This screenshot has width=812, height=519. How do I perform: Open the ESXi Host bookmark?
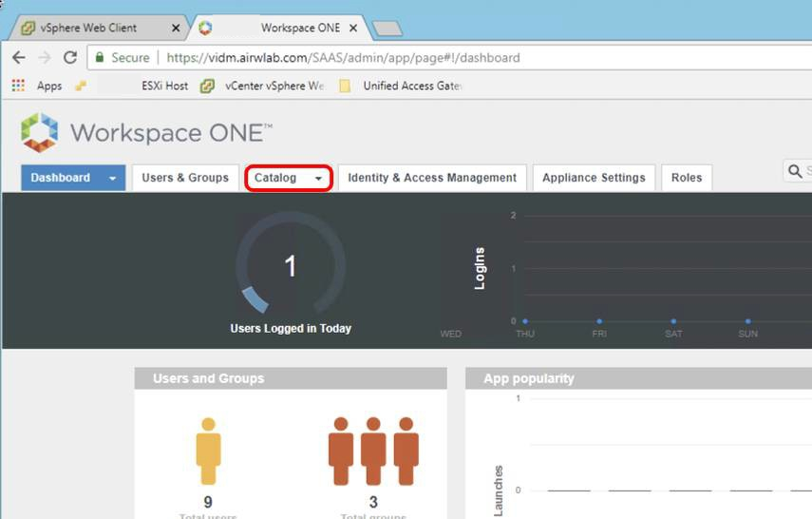point(164,86)
